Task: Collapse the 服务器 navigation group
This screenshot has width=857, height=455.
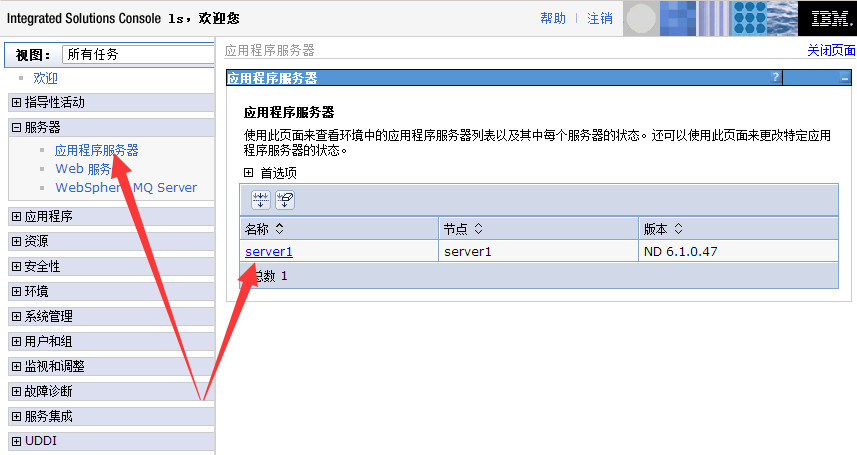Action: pos(16,127)
